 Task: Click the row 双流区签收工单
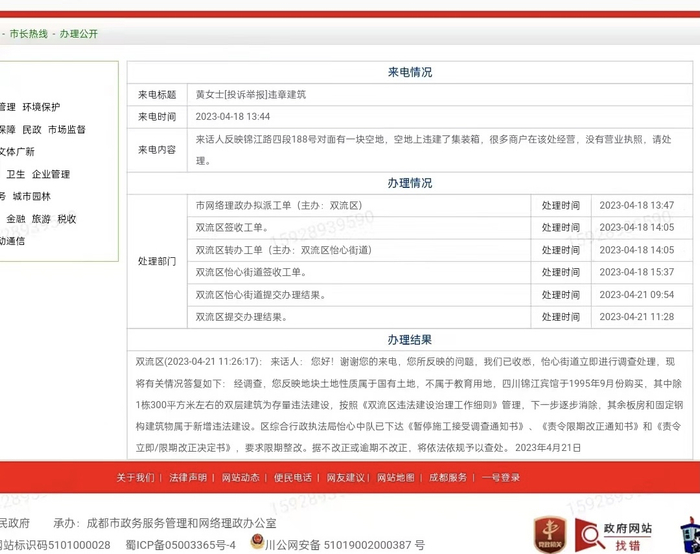click(x=359, y=228)
